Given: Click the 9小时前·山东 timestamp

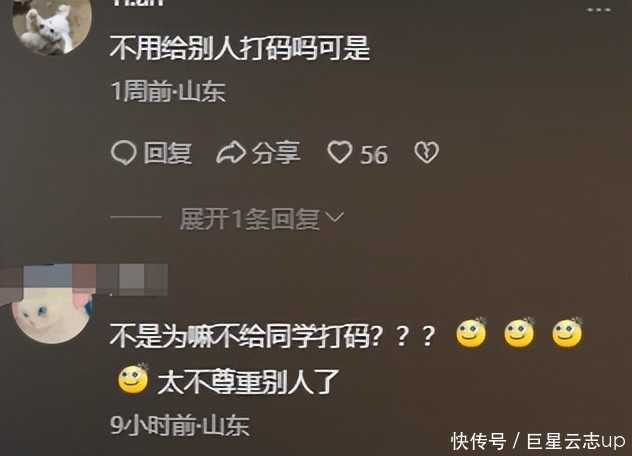Looking at the screenshot, I should click(x=180, y=425).
